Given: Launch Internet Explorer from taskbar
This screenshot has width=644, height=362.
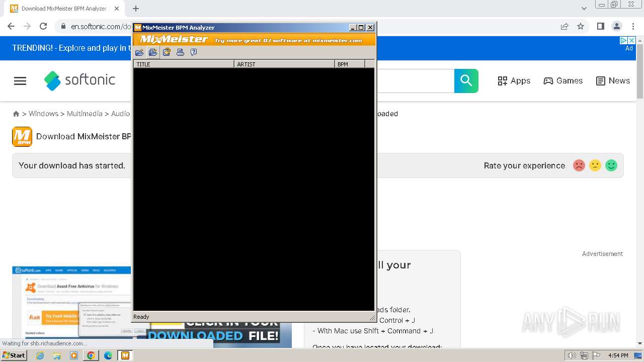Looking at the screenshot, I should click(x=40, y=355).
